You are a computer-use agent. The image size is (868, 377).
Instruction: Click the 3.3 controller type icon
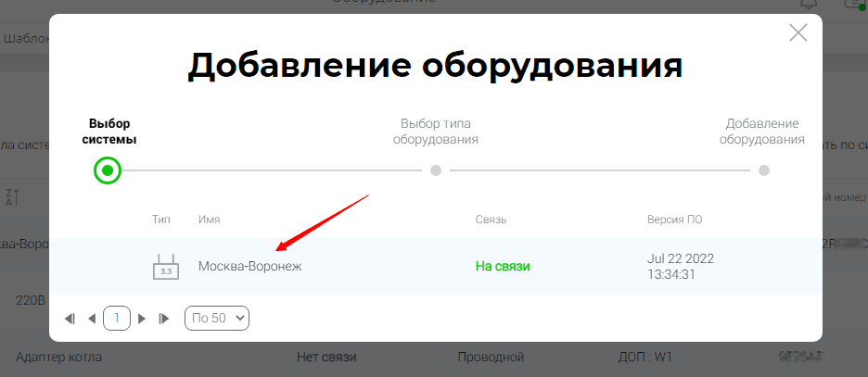click(165, 267)
